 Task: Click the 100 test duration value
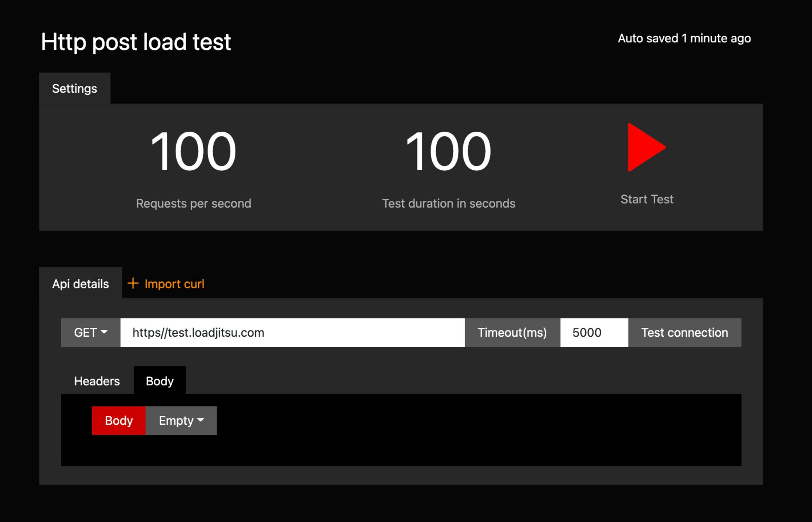click(448, 151)
